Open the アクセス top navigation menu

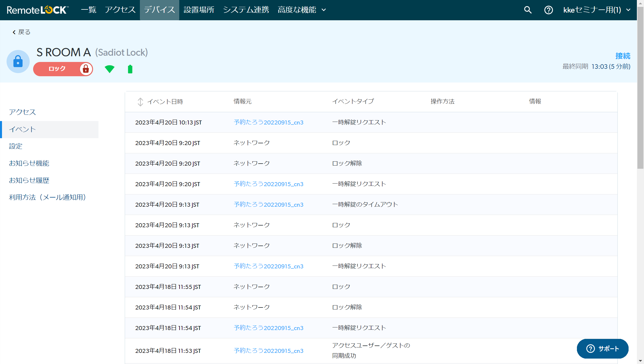coord(120,10)
